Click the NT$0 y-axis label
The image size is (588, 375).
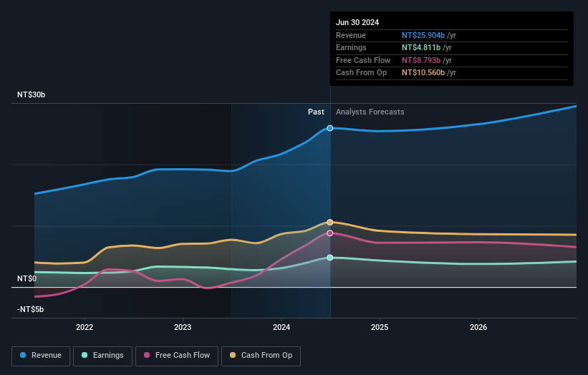(x=27, y=278)
